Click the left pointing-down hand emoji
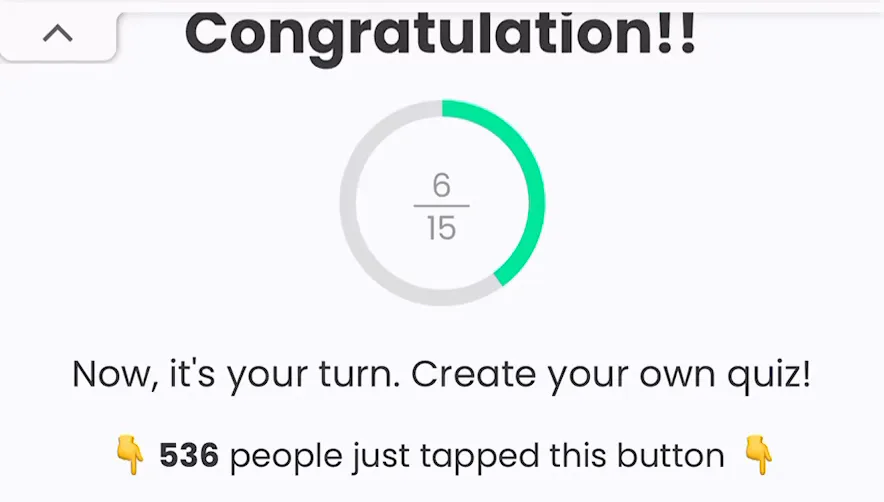 click(x=130, y=455)
